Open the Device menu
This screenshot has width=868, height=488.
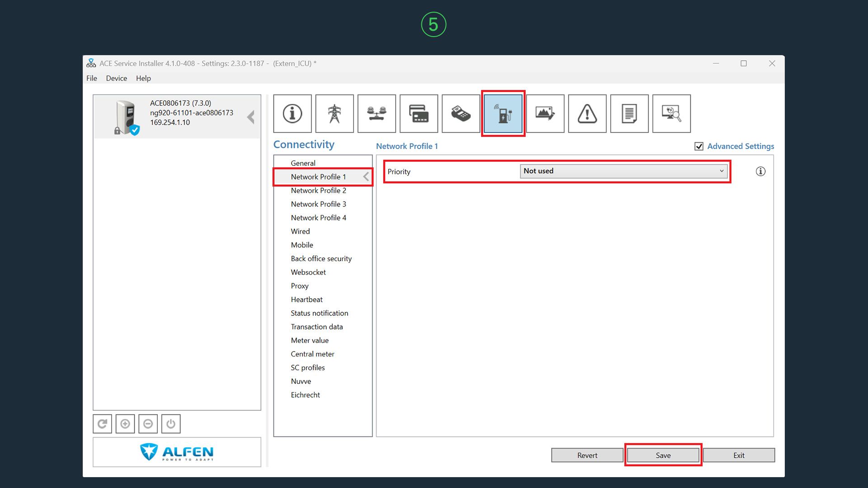point(116,78)
